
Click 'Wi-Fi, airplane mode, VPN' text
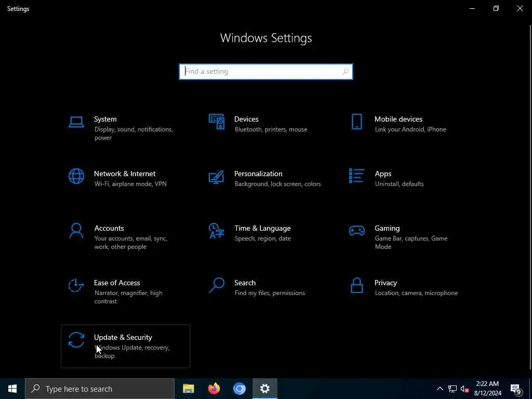130,184
